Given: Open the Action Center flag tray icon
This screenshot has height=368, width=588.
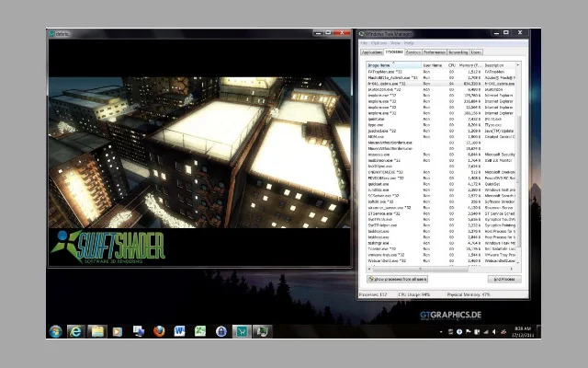Looking at the screenshot, I should 468,332.
